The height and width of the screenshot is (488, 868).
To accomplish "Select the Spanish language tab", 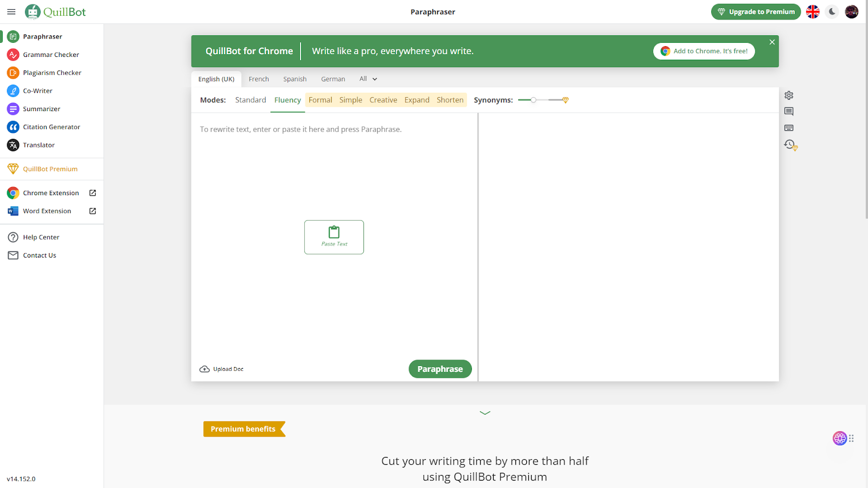I will pyautogui.click(x=295, y=79).
